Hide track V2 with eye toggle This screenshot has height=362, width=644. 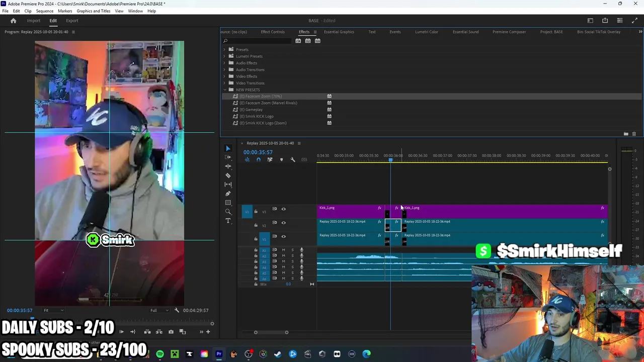click(283, 223)
